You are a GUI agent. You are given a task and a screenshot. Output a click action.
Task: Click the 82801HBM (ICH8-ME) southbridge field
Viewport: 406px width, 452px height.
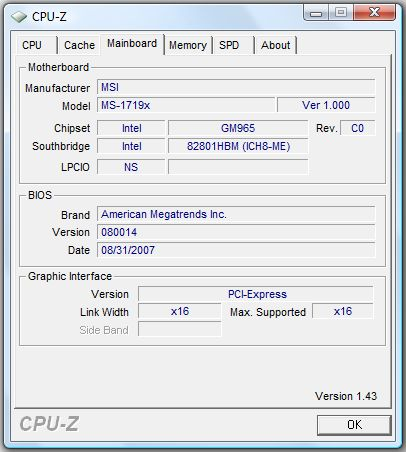click(238, 146)
